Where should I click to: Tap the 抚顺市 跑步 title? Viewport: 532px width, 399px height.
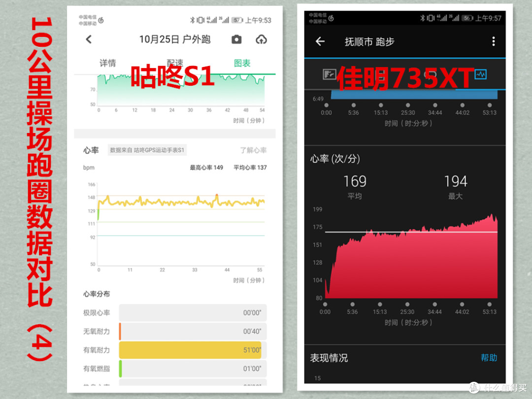point(369,42)
